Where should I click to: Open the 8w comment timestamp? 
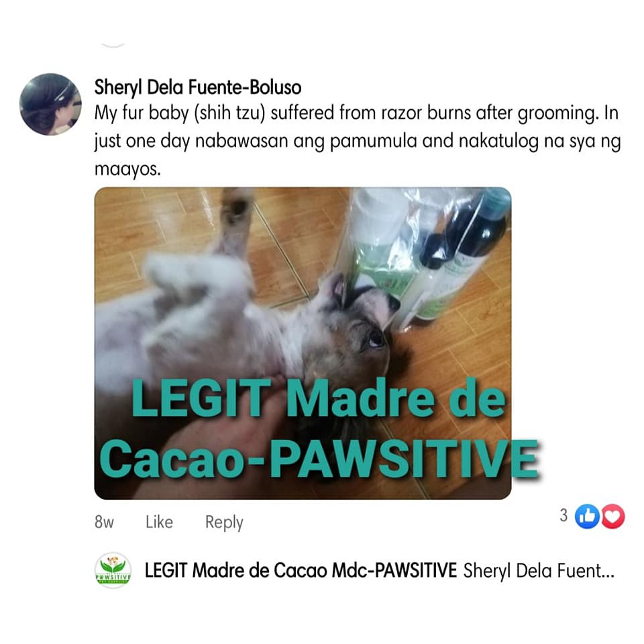104,522
